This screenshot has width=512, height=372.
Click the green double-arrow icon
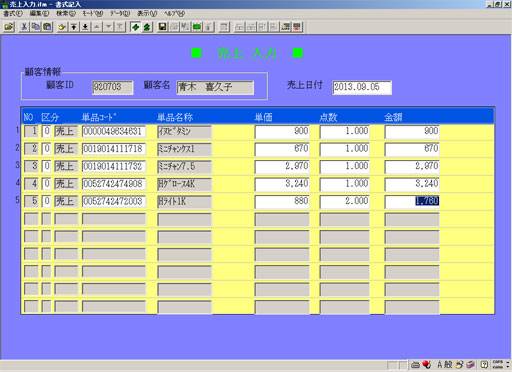point(147,27)
